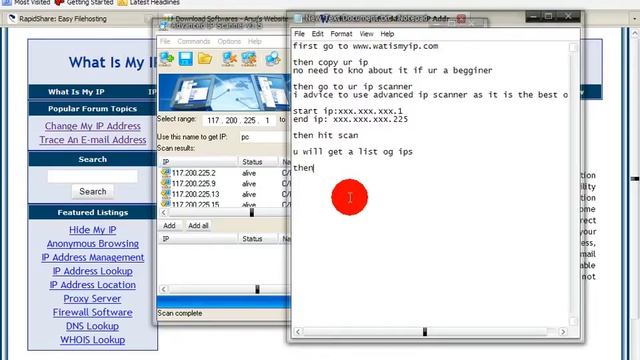The image size is (640, 360).
Task: Open Hide My IP link
Action: tap(93, 230)
